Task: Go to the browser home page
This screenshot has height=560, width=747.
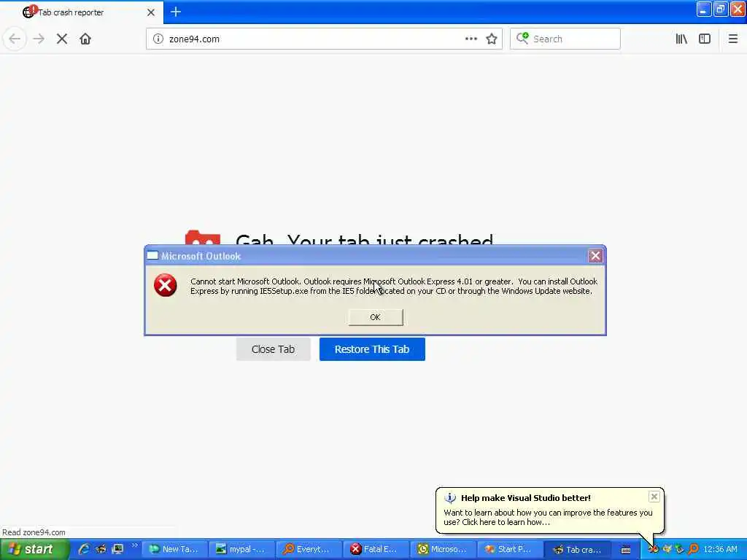Action: pos(85,39)
